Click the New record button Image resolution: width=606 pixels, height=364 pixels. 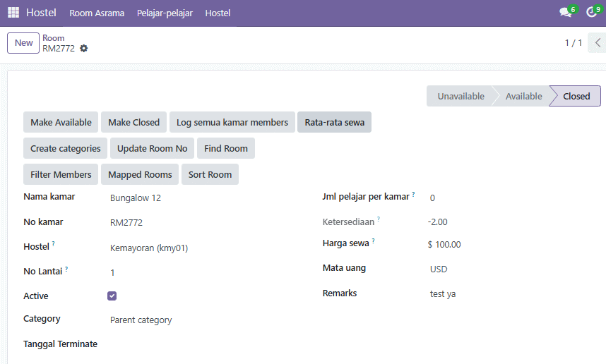[x=23, y=43]
